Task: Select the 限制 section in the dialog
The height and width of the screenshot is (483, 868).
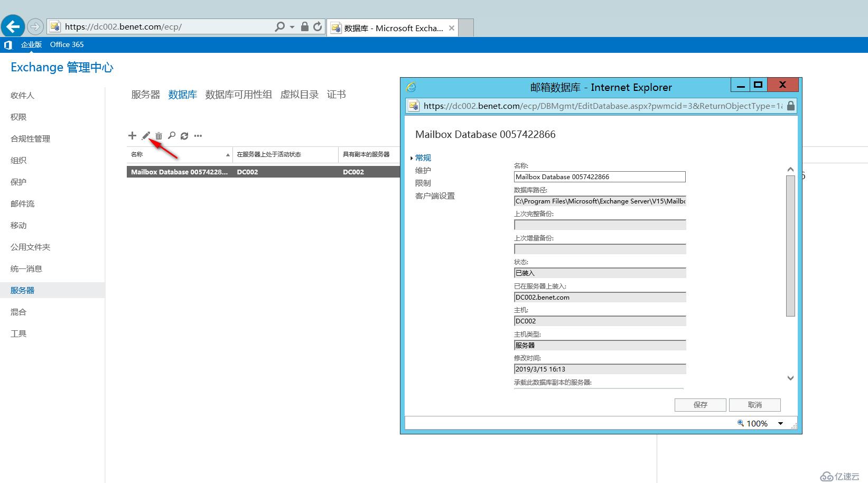Action: pos(423,183)
